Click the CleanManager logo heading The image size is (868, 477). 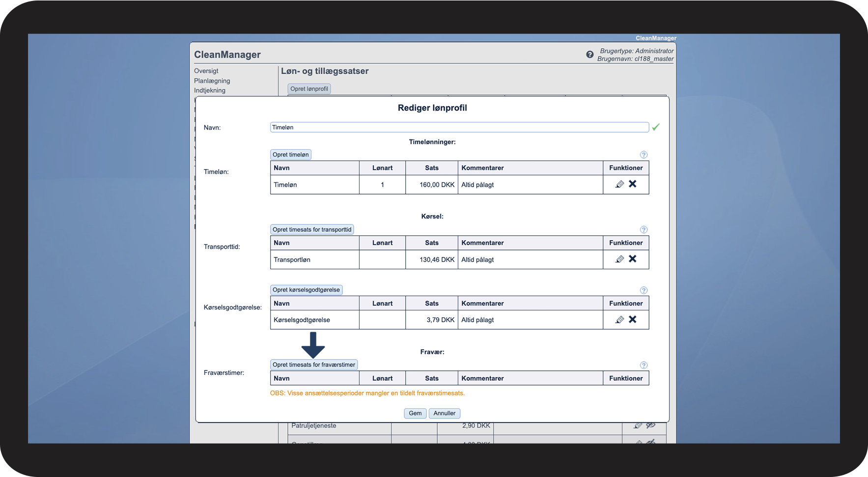tap(227, 55)
